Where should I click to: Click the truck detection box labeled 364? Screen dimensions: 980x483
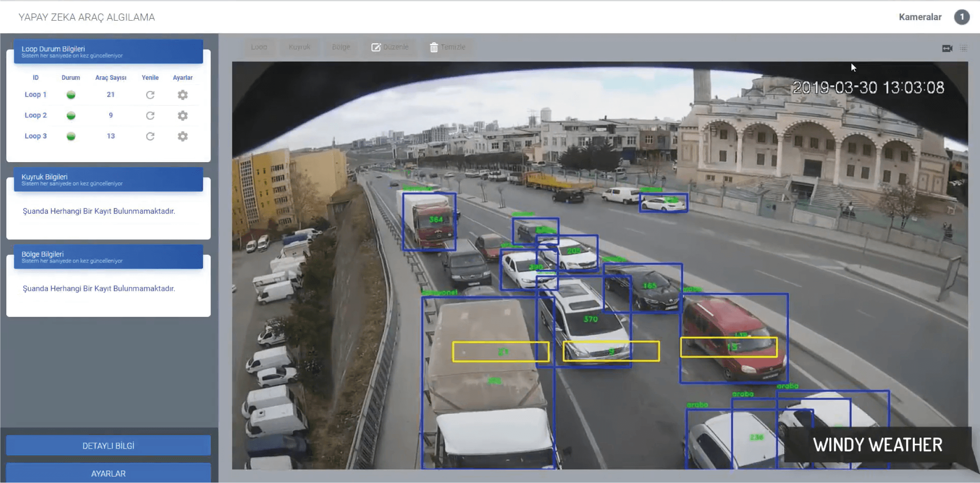(429, 221)
